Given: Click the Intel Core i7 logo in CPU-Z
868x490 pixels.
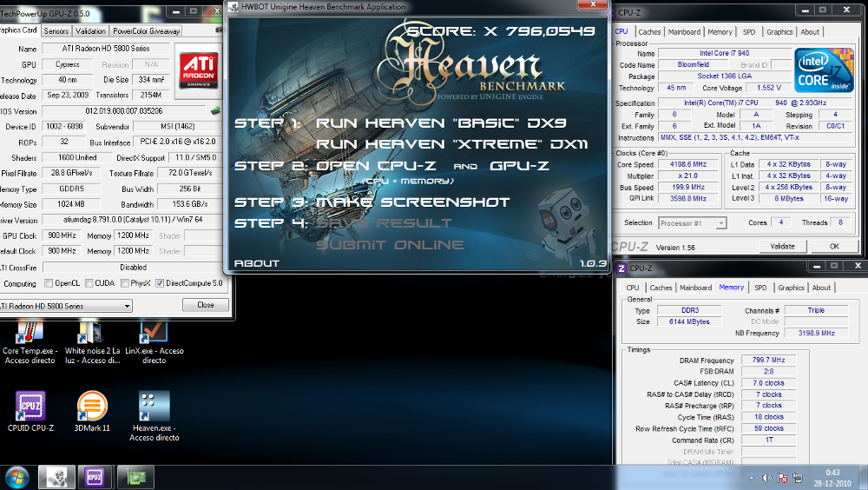Looking at the screenshot, I should pos(824,70).
